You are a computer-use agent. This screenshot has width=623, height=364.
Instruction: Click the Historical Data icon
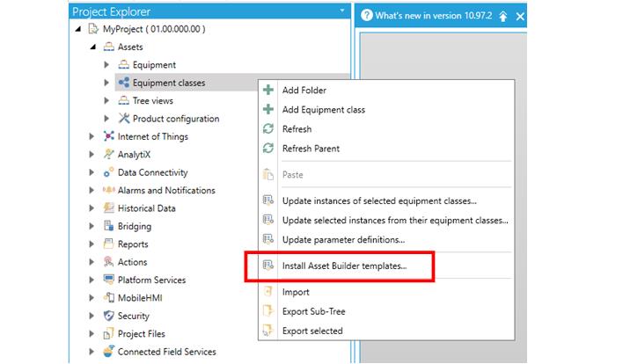pos(109,208)
